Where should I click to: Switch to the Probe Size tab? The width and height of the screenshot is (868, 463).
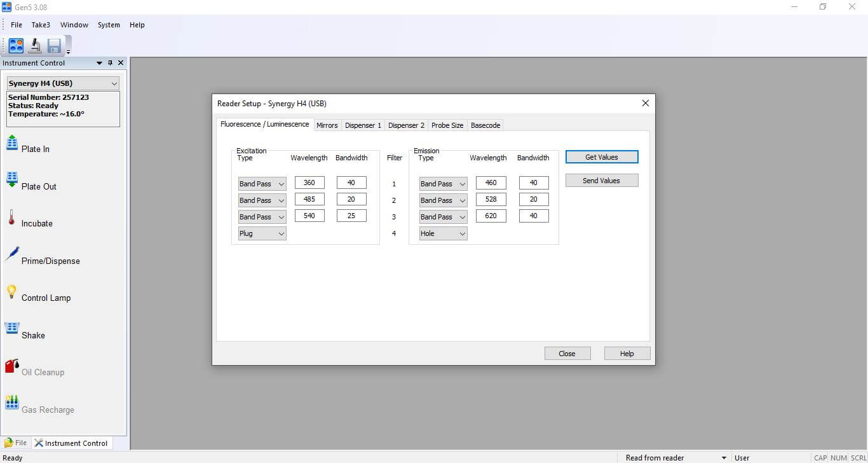click(x=447, y=125)
